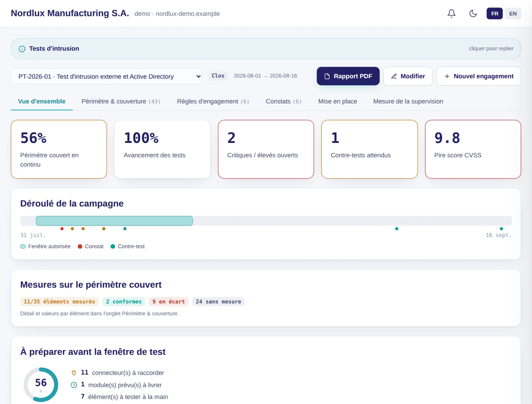This screenshot has width=532, height=404.
Task: Click the 24 sans mesure badge
Action: (219, 302)
